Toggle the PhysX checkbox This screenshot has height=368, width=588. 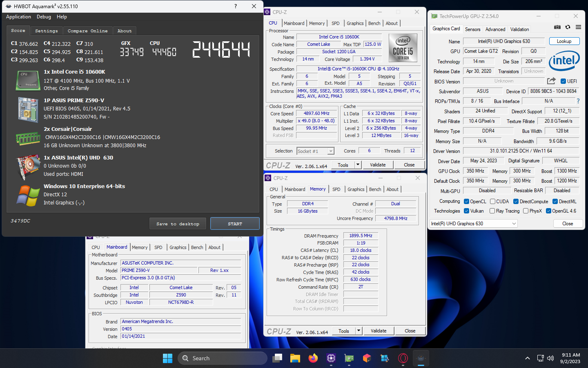point(526,211)
